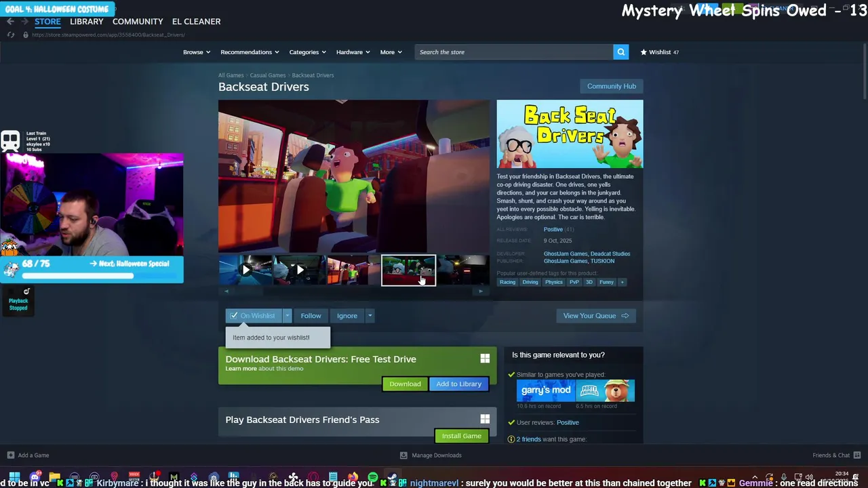Screen dimensions: 868x488
Task: Open Deadcat Studios developer link
Action: pos(610,254)
